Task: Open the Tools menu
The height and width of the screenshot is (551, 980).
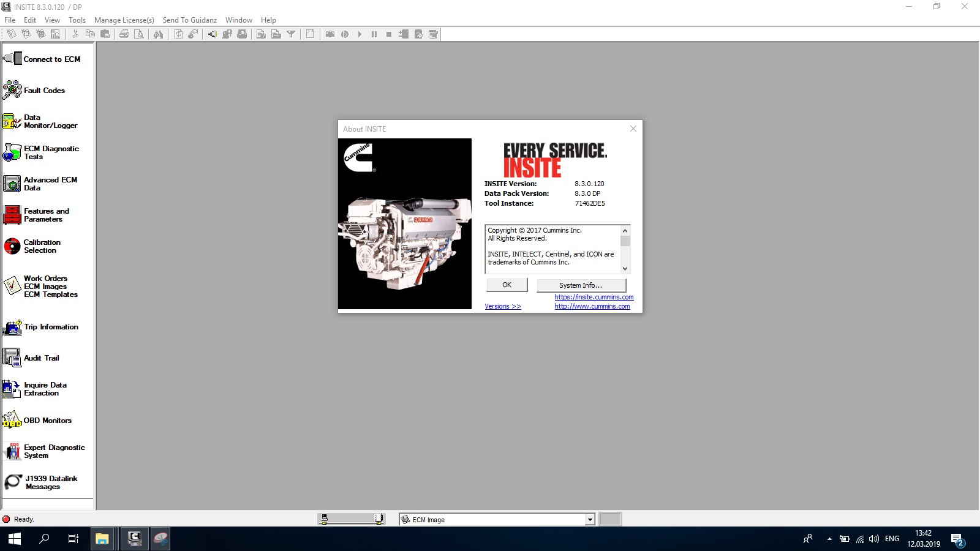Action: [77, 20]
